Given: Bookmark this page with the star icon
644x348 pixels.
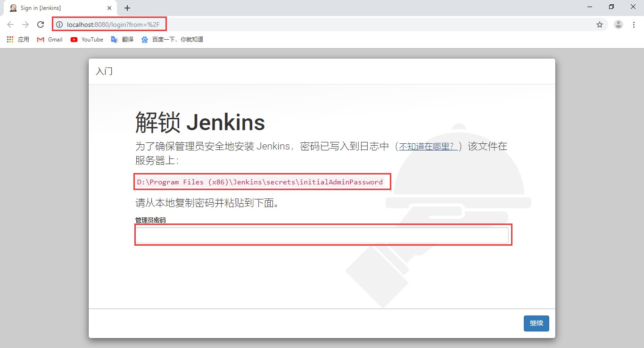Looking at the screenshot, I should pyautogui.click(x=600, y=25).
